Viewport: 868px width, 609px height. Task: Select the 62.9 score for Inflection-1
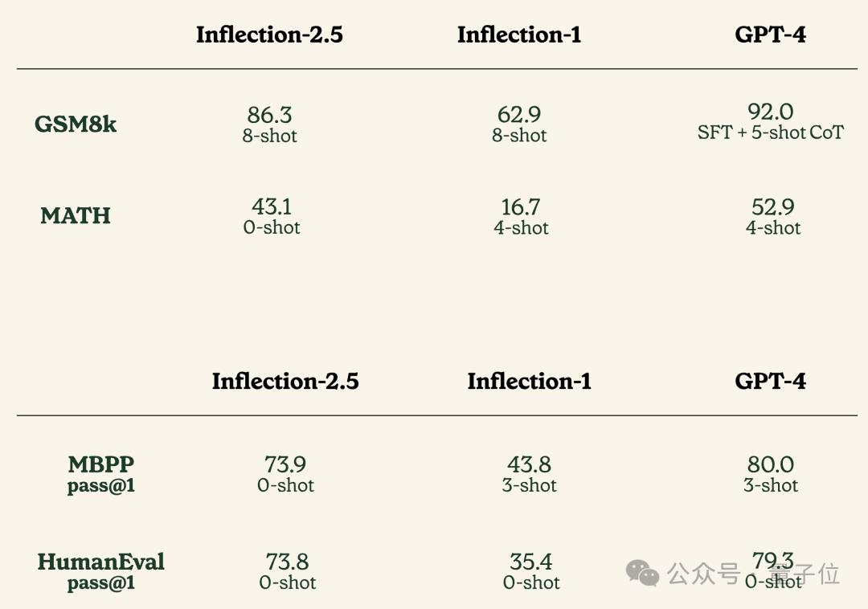tap(519, 115)
